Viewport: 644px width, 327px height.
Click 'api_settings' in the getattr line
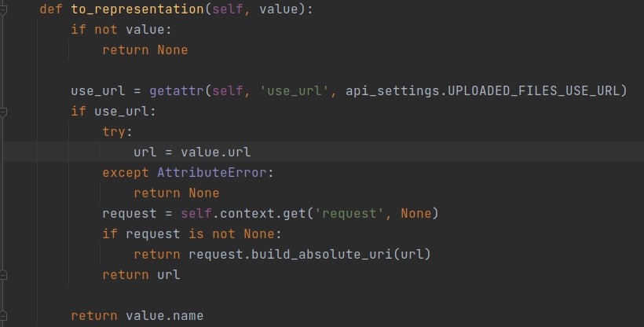pyautogui.click(x=393, y=91)
